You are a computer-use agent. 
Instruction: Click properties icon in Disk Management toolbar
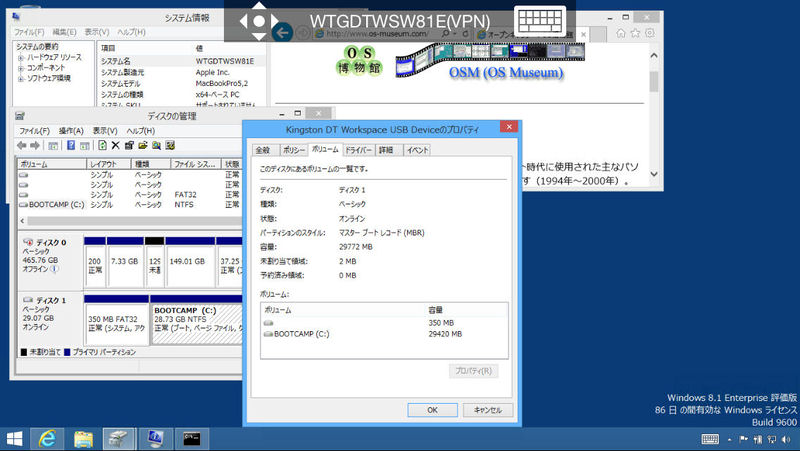pyautogui.click(x=129, y=145)
